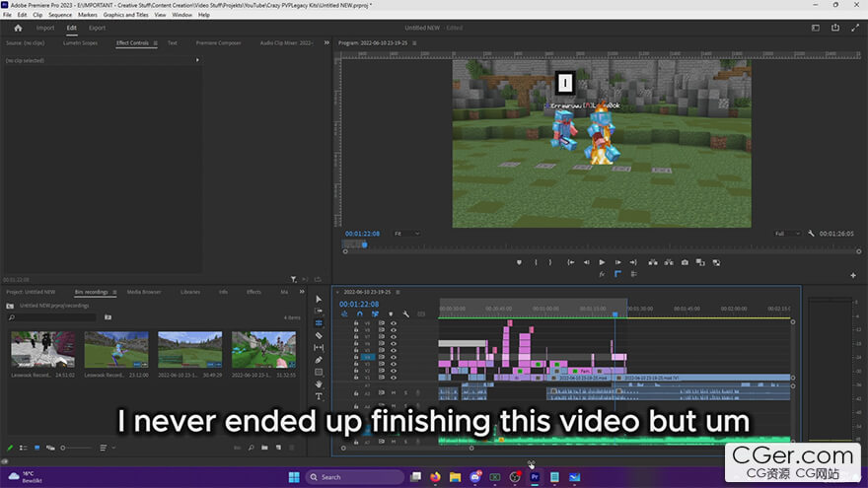Screen dimensions: 868x488
Task: Open Graphics and Titles menu
Action: pos(125,15)
